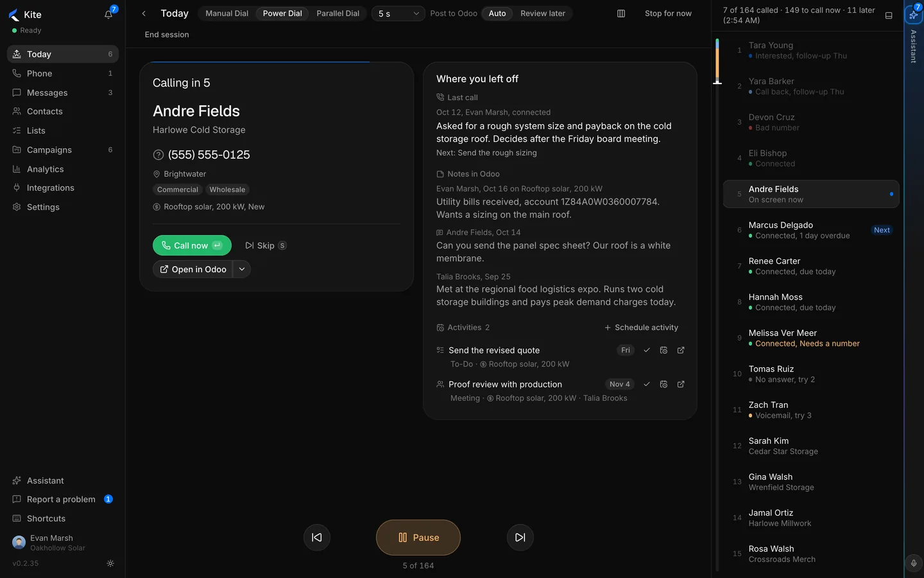Viewport: 924px width, 578px height.
Task: Mark Proof review with production done
Action: 647,384
